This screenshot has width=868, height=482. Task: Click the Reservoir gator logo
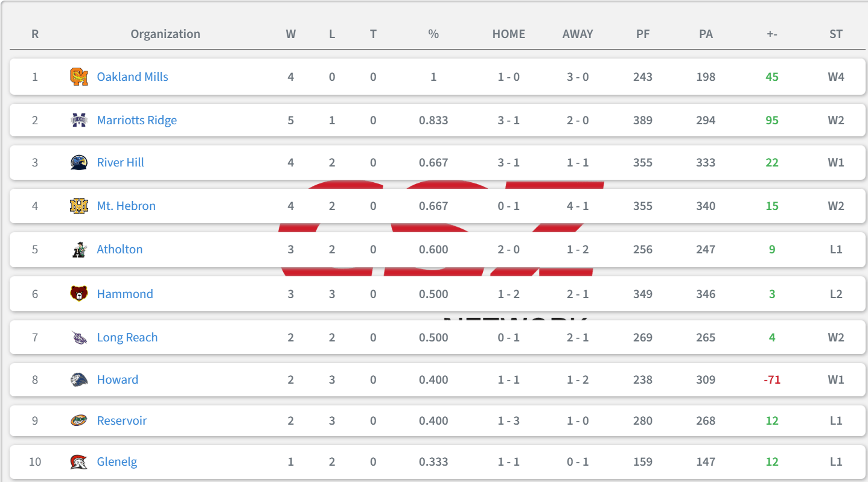click(x=79, y=420)
